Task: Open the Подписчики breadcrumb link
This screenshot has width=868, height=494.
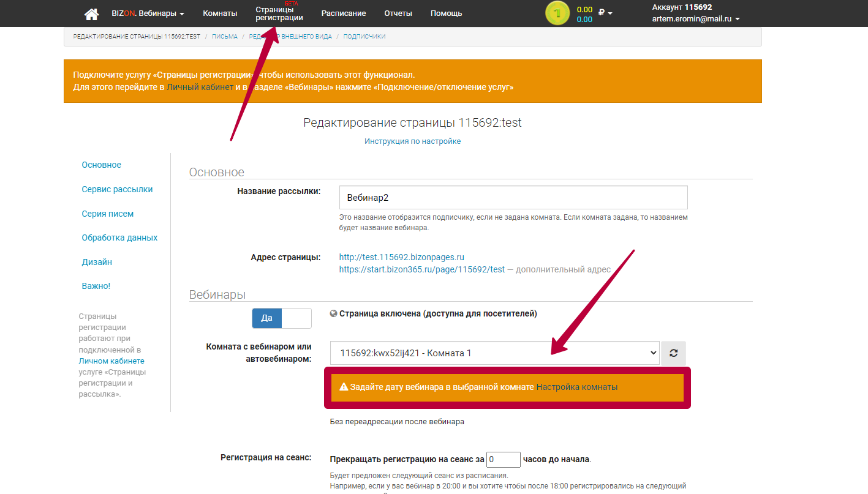Action: 364,37
